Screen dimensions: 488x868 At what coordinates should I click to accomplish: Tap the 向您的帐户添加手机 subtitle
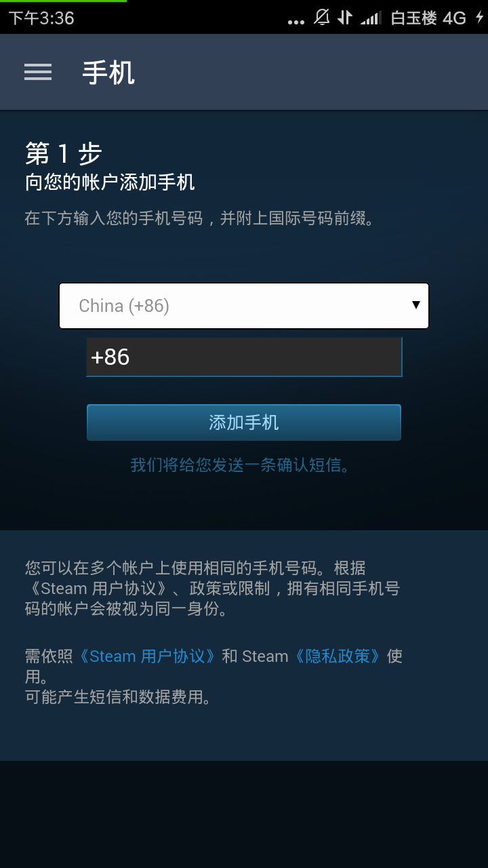(110, 182)
